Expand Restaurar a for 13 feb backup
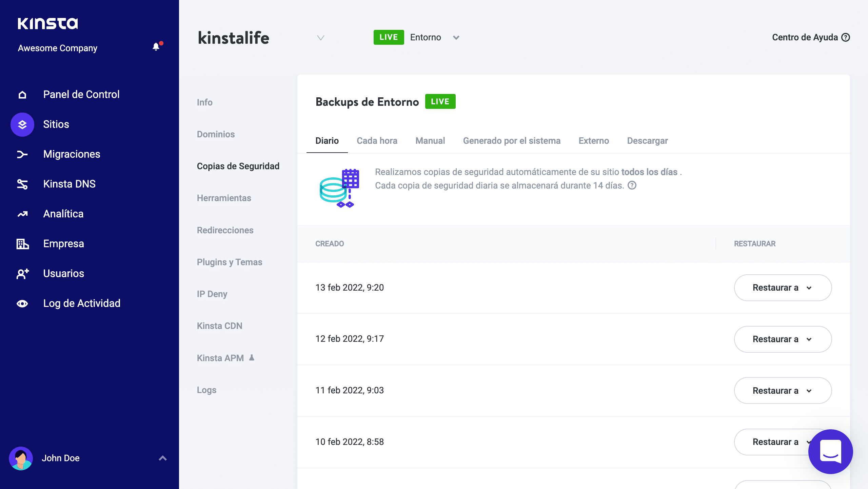Screen dimensions: 868x489 point(783,288)
